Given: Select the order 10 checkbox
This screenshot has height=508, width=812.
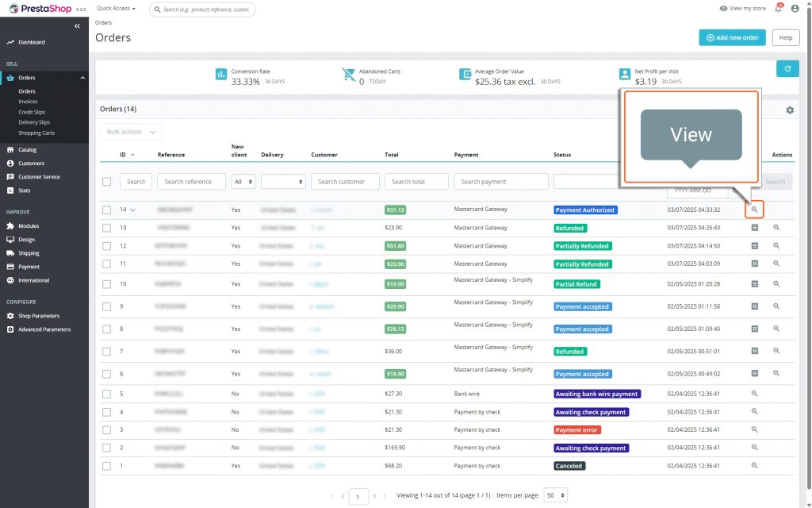Looking at the screenshot, I should pos(107,285).
